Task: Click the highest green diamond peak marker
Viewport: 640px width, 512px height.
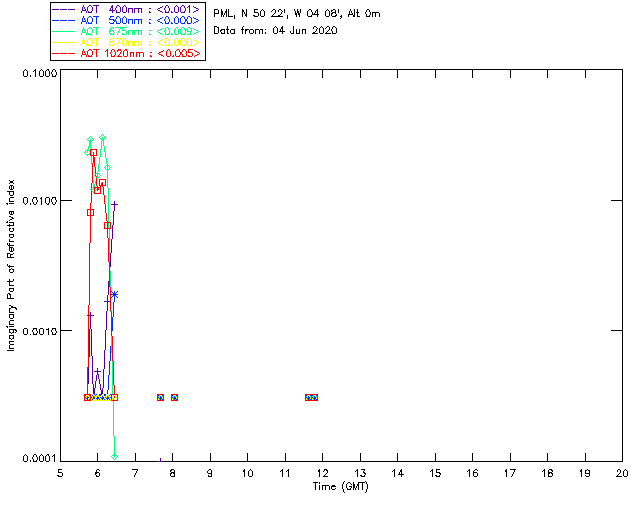Action: tap(102, 138)
